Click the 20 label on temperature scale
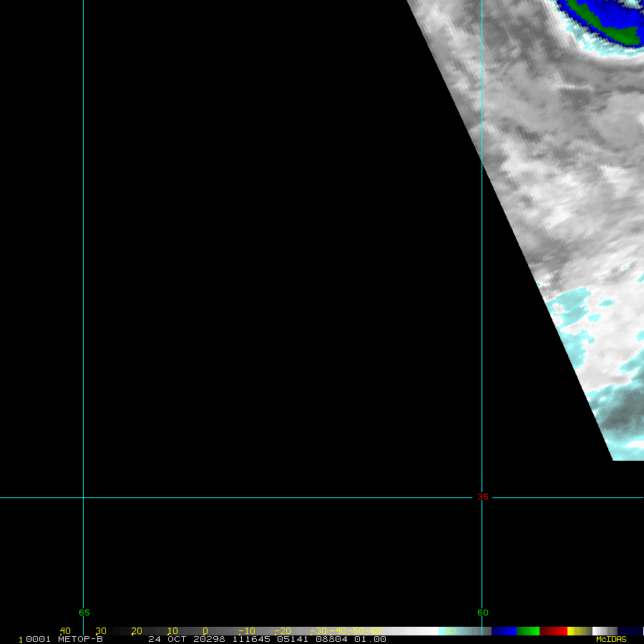644x644 pixels. click(137, 631)
